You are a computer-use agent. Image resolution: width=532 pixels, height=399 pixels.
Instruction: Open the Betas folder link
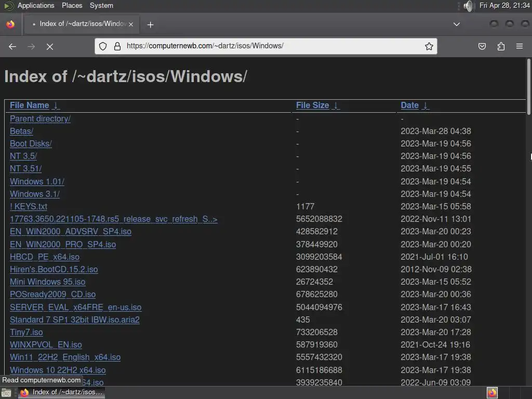21,131
